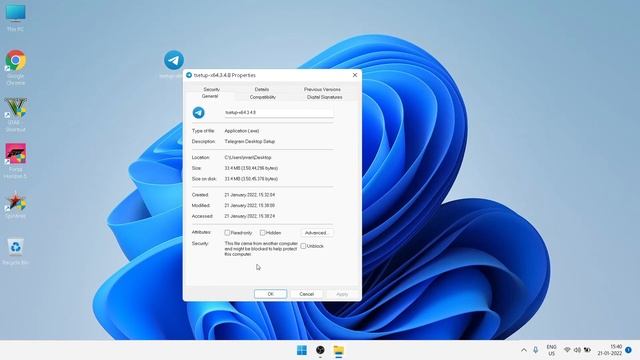Click the Accessed date value
Image resolution: width=640 pixels, height=360 pixels.
pyautogui.click(x=250, y=216)
